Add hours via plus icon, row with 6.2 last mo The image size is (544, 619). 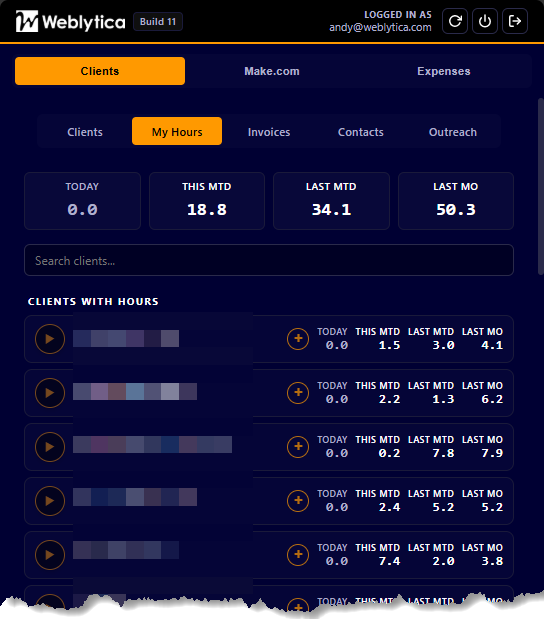pyautogui.click(x=298, y=393)
